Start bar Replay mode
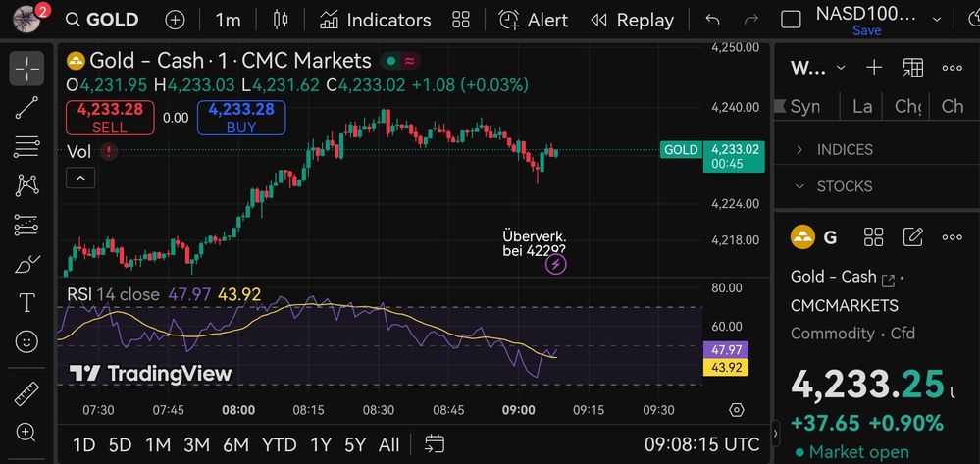The image size is (980, 464). pyautogui.click(x=632, y=20)
